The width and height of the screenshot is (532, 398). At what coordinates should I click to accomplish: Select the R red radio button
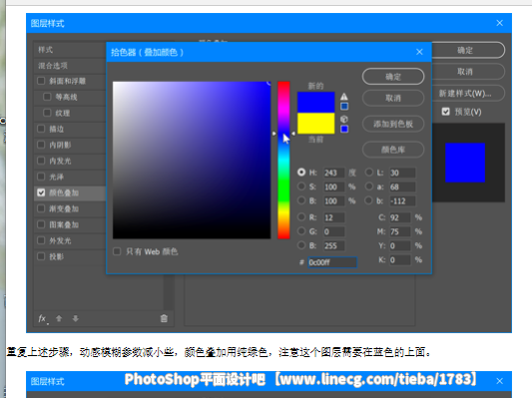tap(301, 217)
